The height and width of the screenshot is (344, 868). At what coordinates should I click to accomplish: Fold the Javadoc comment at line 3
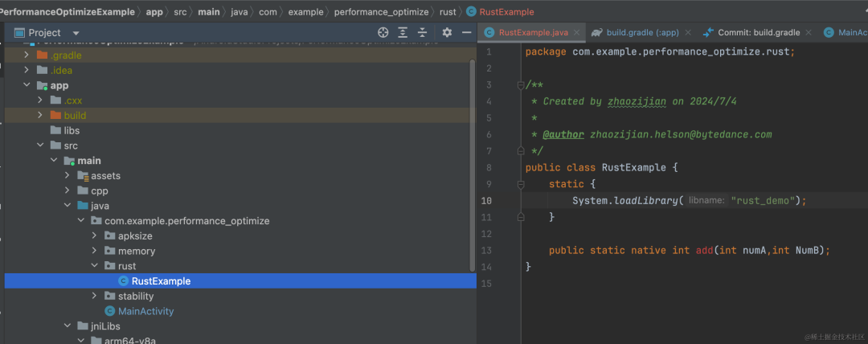[520, 85]
